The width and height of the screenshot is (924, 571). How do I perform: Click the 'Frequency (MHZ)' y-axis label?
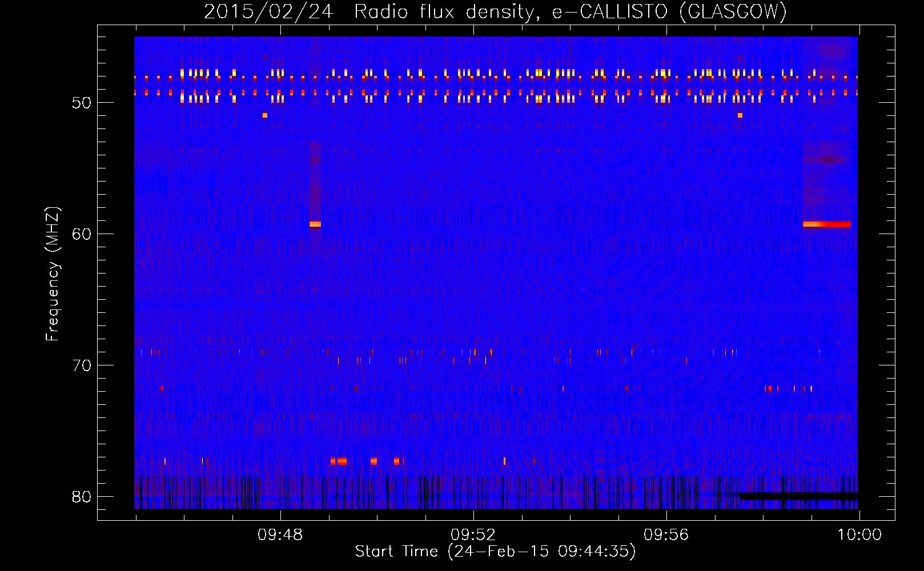[x=53, y=274]
